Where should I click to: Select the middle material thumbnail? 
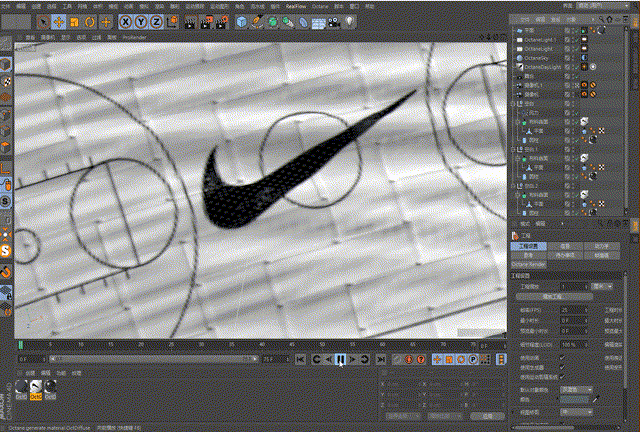[x=36, y=389]
